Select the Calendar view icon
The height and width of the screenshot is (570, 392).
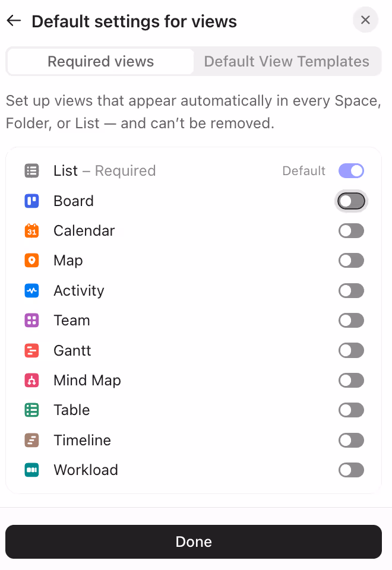(x=31, y=230)
